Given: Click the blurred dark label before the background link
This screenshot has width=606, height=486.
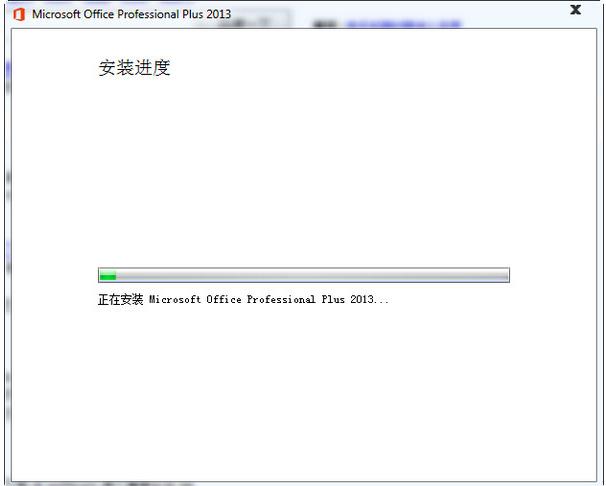Looking at the screenshot, I should 325,24.
